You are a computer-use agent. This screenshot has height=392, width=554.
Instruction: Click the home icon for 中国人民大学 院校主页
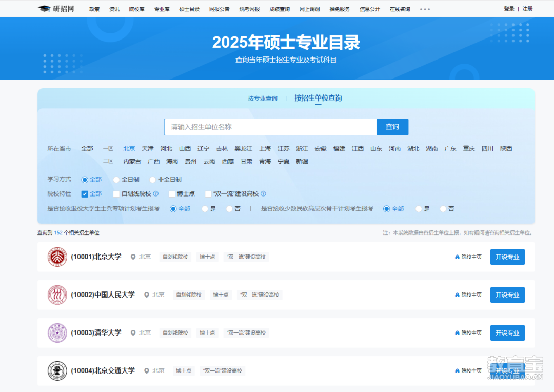pyautogui.click(x=457, y=295)
